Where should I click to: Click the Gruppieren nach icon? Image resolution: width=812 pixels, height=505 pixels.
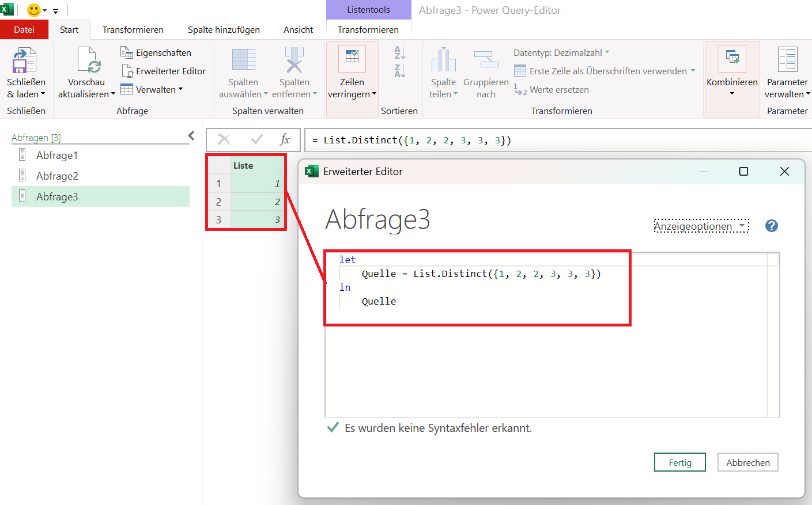(x=486, y=60)
